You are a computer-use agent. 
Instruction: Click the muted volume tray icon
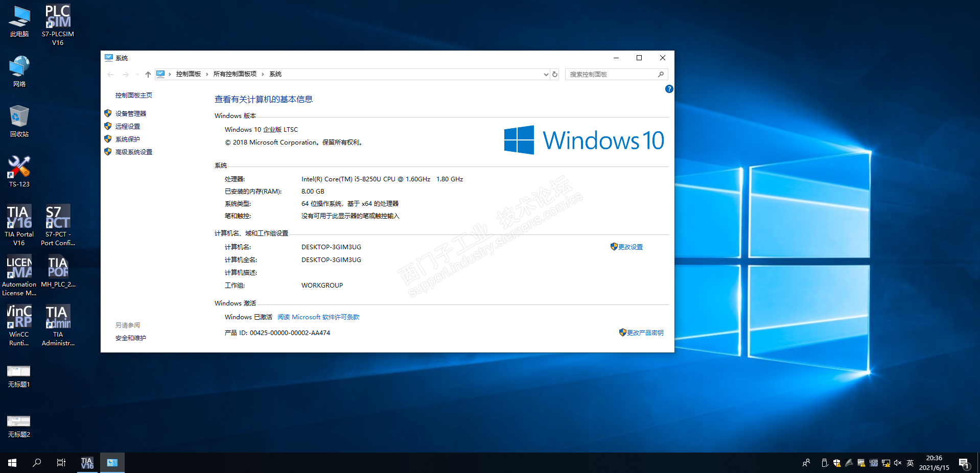click(898, 463)
